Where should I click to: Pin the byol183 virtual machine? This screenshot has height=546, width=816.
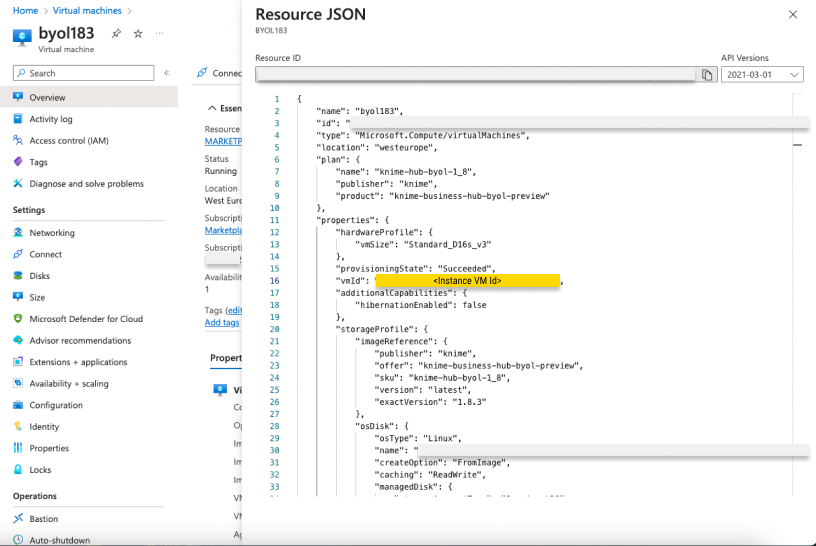117,33
